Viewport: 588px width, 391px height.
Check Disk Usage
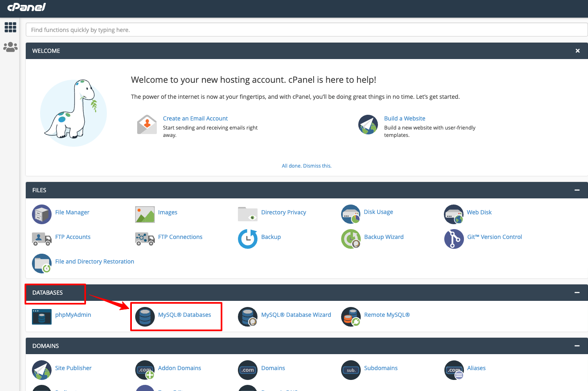pos(378,212)
